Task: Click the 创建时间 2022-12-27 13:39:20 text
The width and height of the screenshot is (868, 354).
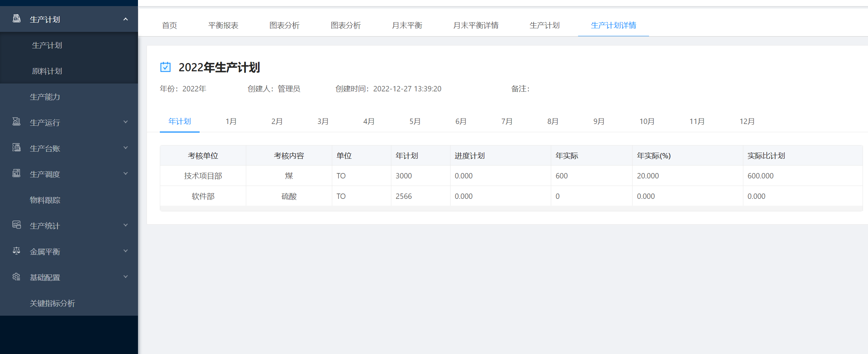Action: click(388, 89)
